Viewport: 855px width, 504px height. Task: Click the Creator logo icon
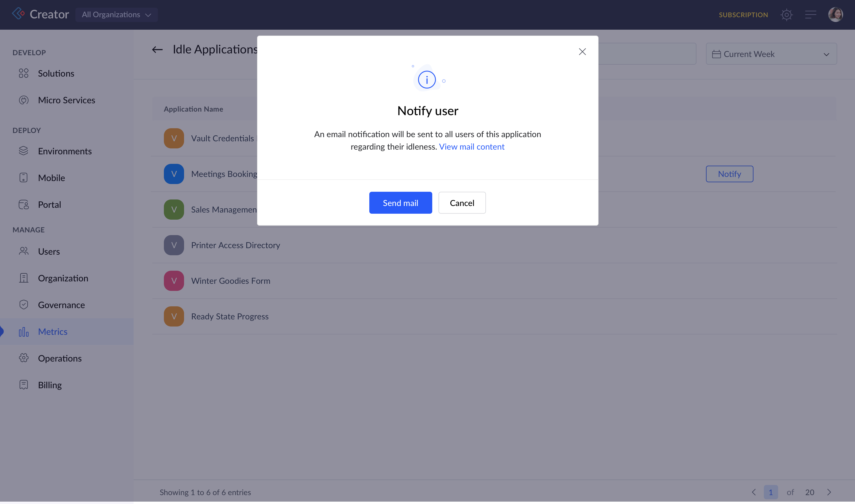click(18, 14)
